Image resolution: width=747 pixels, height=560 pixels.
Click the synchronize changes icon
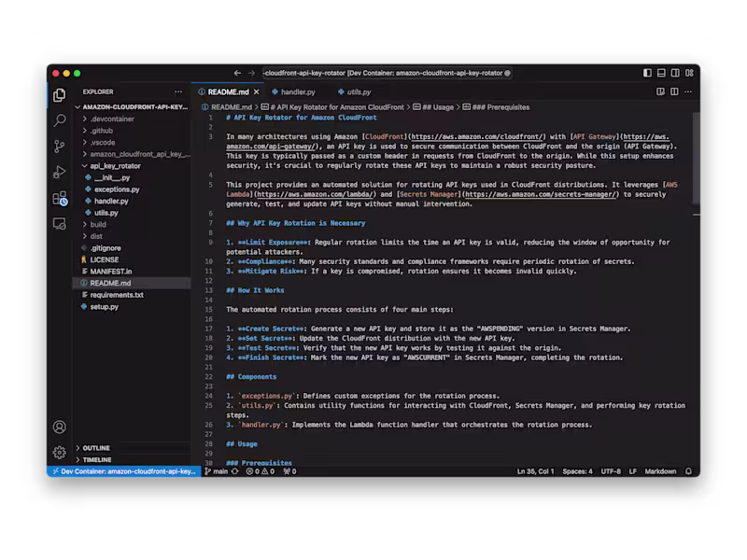[x=235, y=471]
